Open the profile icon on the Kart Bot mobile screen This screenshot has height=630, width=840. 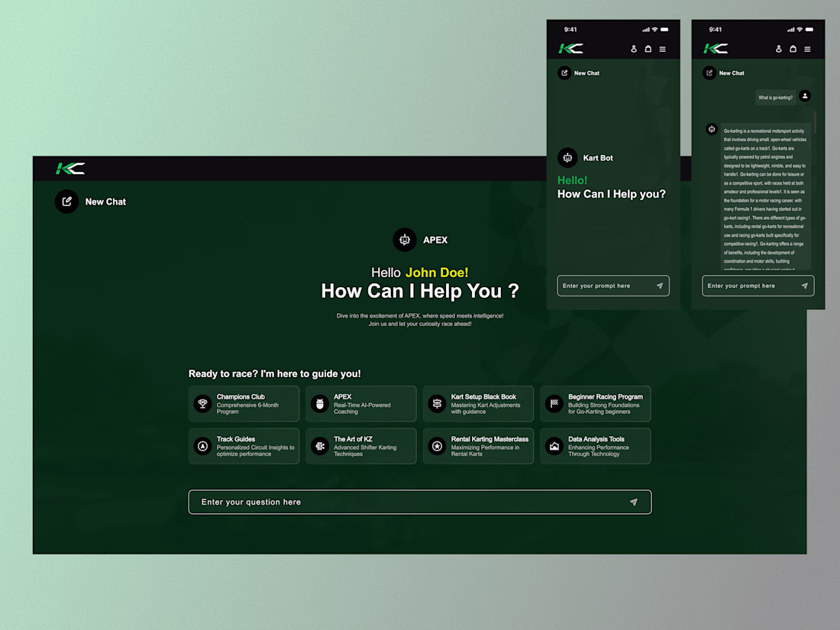(634, 49)
